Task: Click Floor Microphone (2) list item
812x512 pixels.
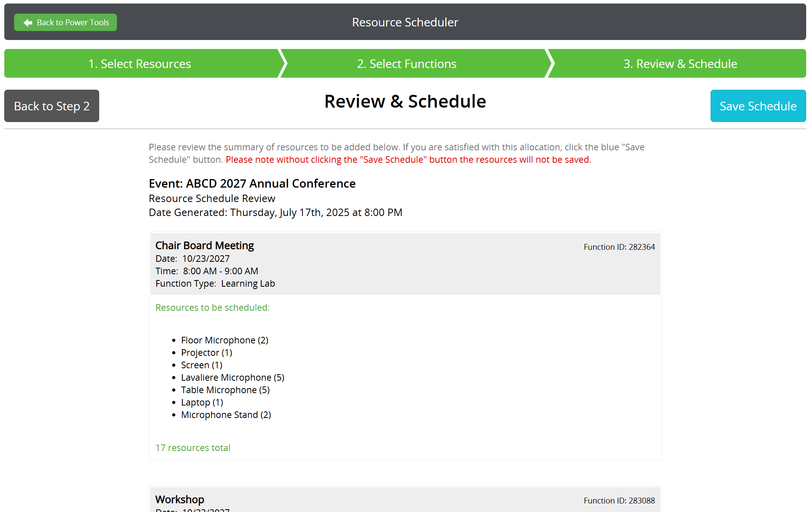Action: (x=224, y=340)
